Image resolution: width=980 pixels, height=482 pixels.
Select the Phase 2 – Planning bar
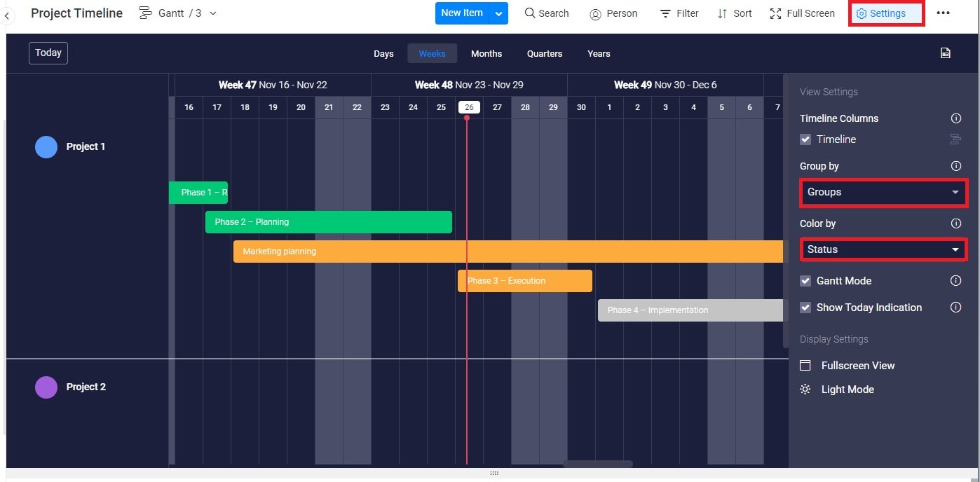[x=329, y=222]
